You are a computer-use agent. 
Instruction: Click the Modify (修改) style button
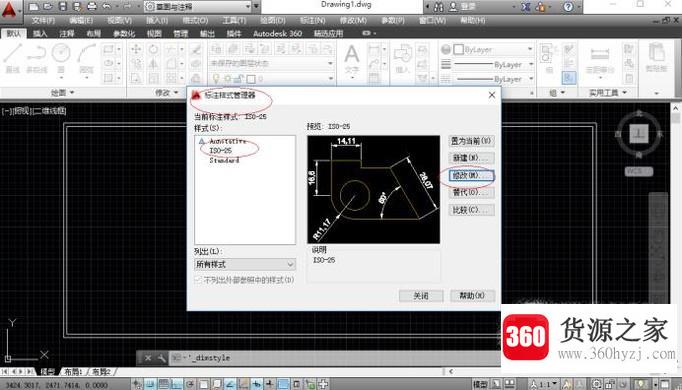[471, 175]
